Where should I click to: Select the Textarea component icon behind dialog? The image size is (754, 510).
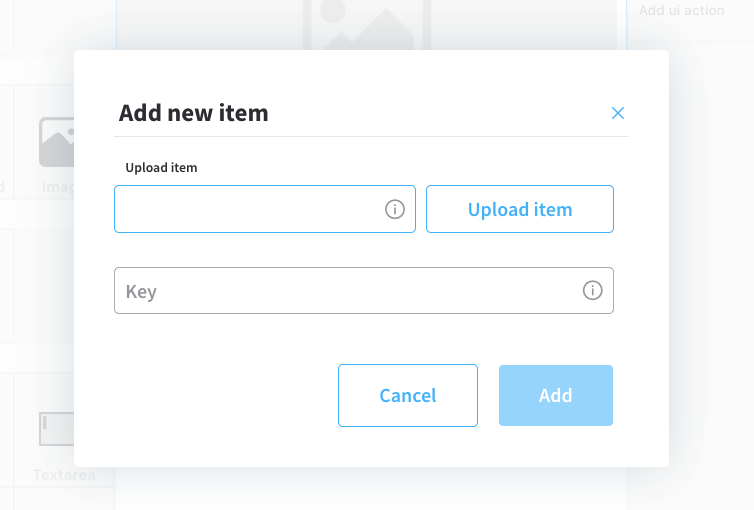click(x=57, y=429)
